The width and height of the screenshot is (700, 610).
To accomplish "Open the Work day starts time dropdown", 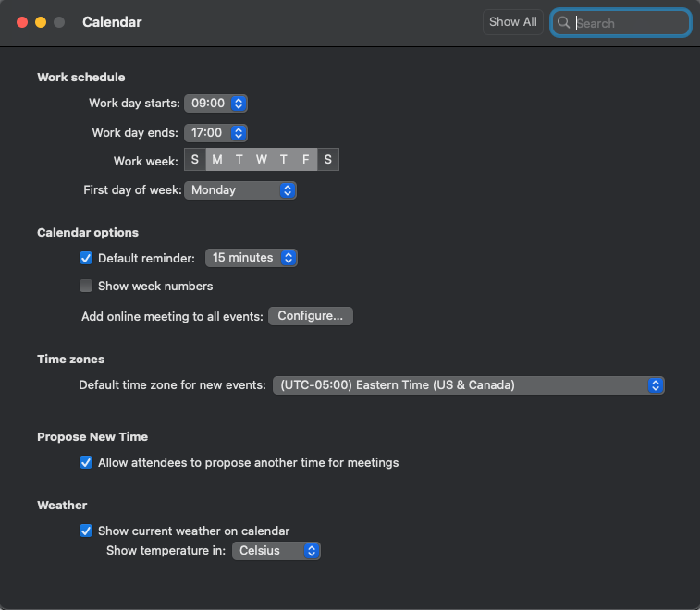I will (216, 104).
